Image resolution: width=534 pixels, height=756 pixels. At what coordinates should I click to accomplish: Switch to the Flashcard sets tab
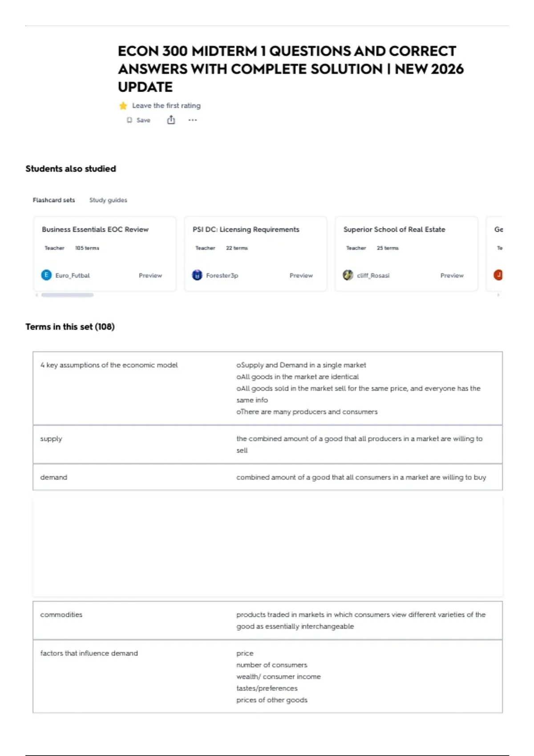(x=54, y=200)
